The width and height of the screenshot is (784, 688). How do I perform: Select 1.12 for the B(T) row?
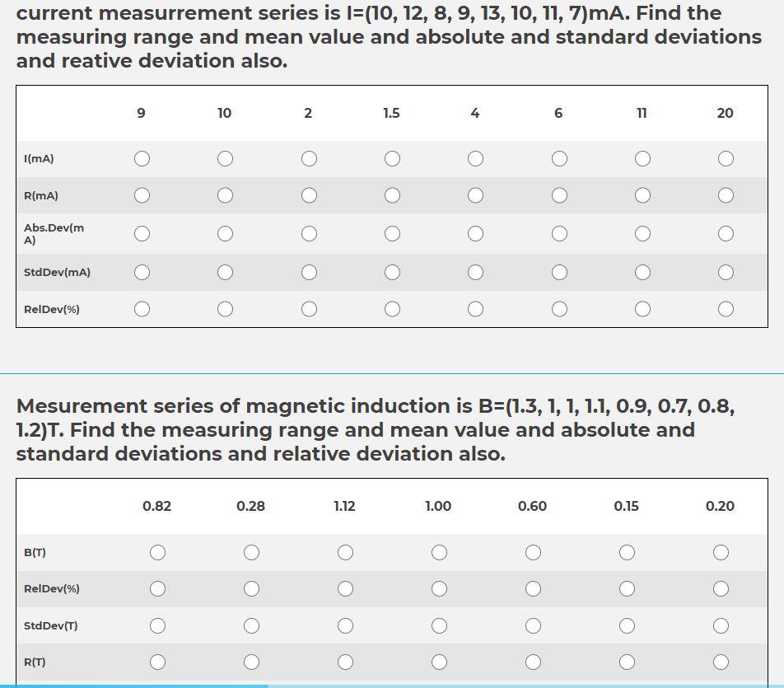(345, 552)
